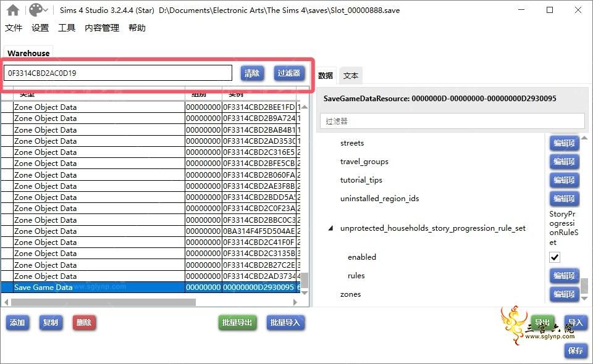The image size is (593, 364).
Task: Switch to the 数据 tab
Action: tap(326, 75)
